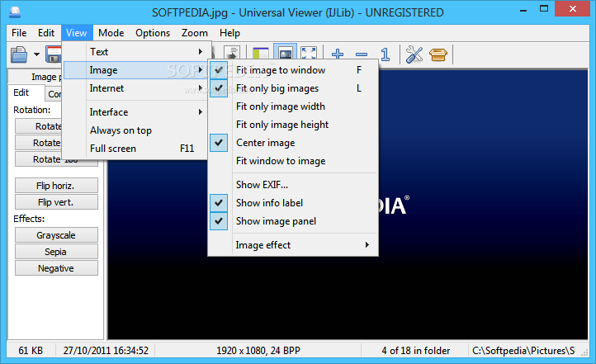Toggle Fit only big images option
The width and height of the screenshot is (596, 364).
(293, 88)
